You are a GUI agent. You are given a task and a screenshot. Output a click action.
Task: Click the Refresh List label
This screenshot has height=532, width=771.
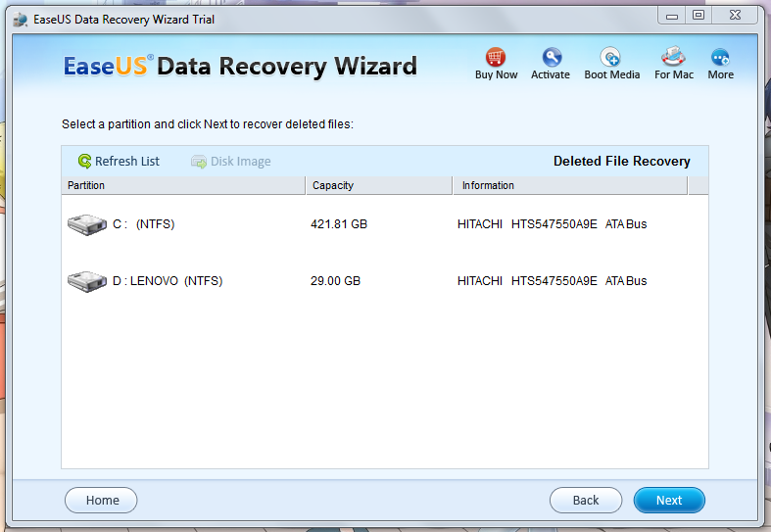pos(126,162)
